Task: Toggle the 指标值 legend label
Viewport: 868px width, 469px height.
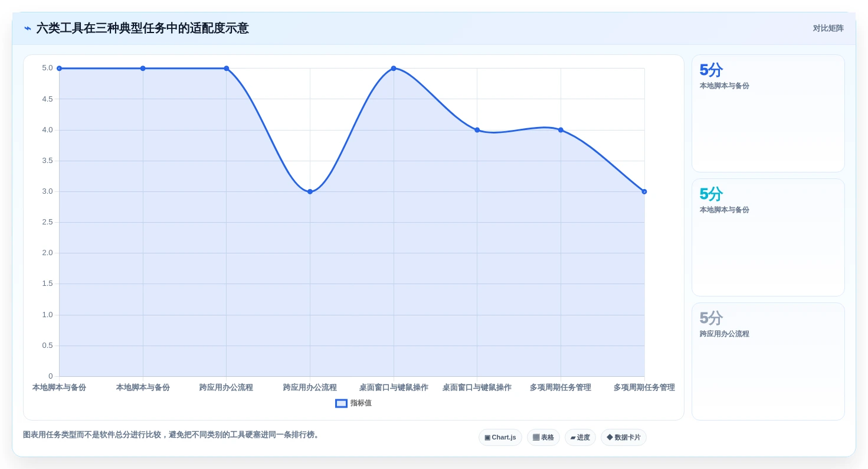Action: [x=361, y=403]
